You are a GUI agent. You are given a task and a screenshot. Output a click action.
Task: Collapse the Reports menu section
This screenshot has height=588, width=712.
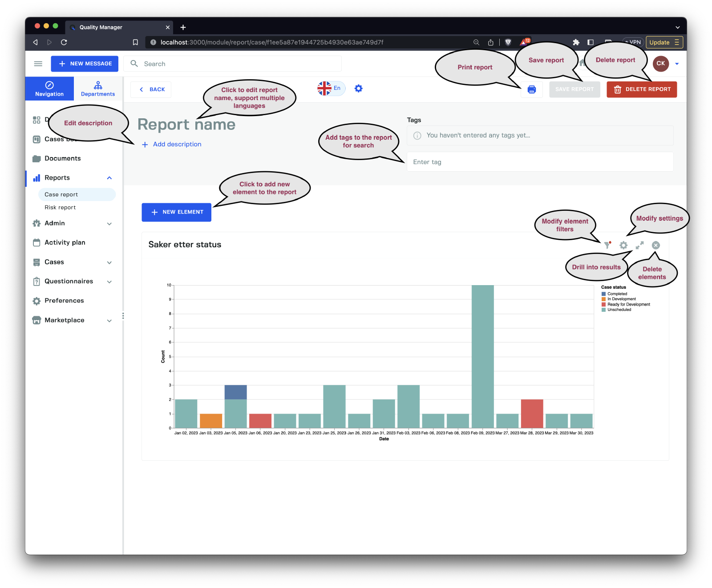point(109,178)
